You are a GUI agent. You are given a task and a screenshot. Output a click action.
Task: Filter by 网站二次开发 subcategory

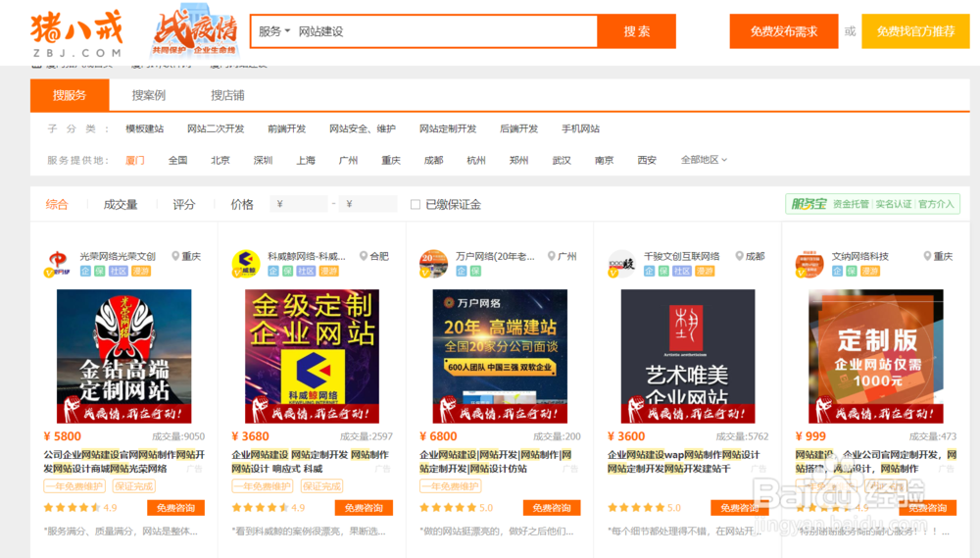click(216, 128)
